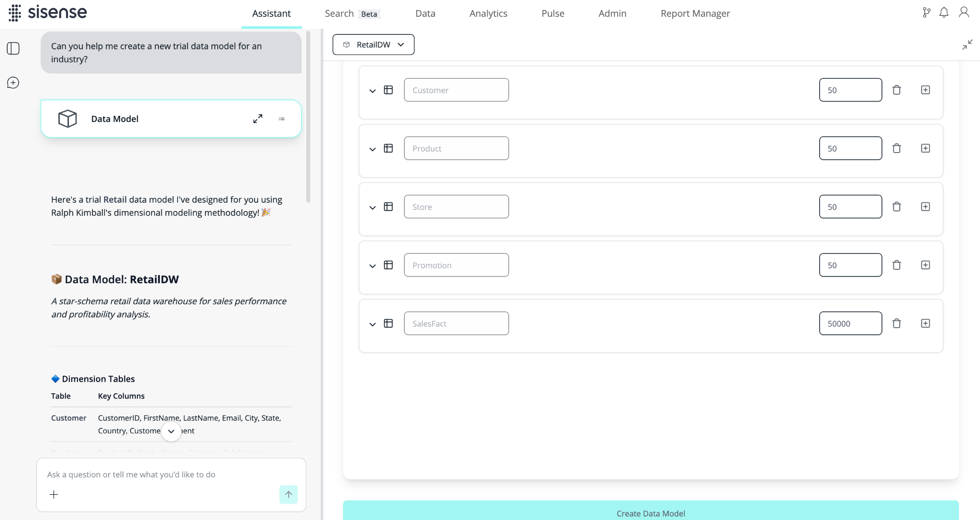Add item to SalesFact table row
Screen dimensions: 980x520
pos(925,323)
